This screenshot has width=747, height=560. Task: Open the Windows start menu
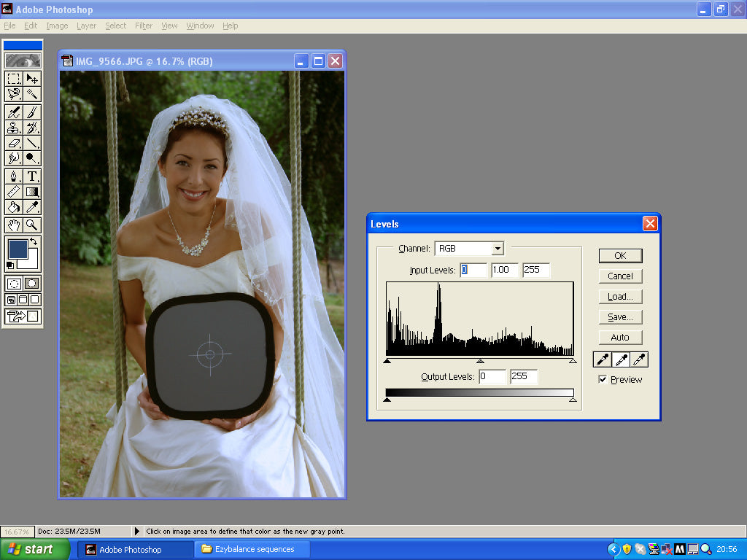click(x=34, y=550)
